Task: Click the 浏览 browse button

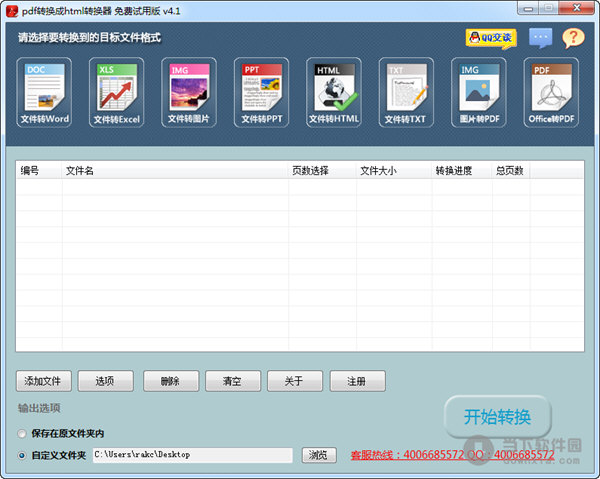Action: pyautogui.click(x=319, y=455)
